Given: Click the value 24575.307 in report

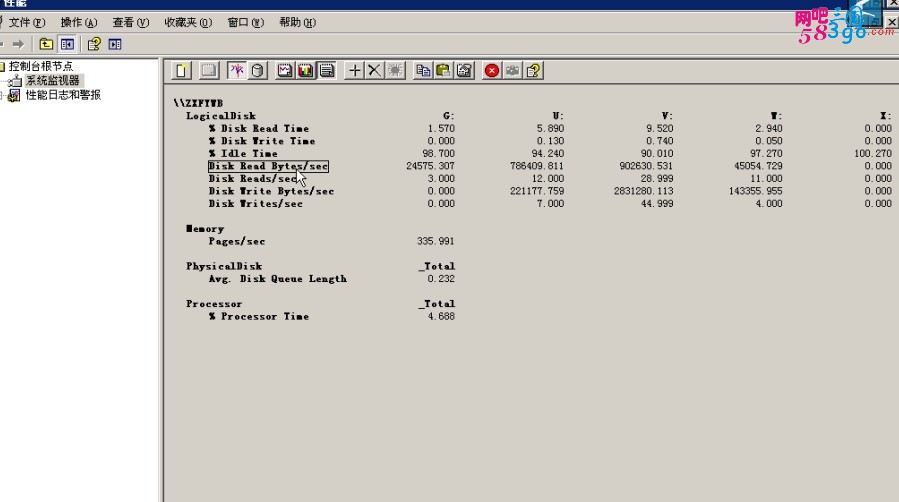Looking at the screenshot, I should click(430, 166).
